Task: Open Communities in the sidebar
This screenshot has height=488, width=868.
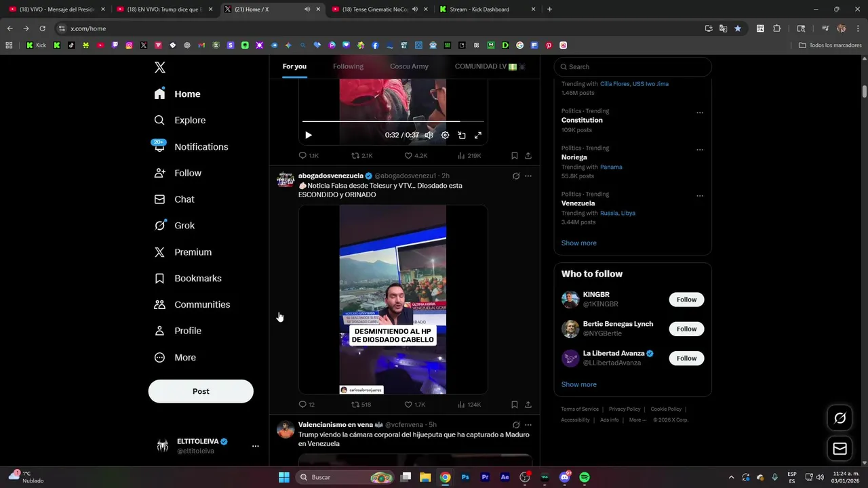Action: pos(192,304)
